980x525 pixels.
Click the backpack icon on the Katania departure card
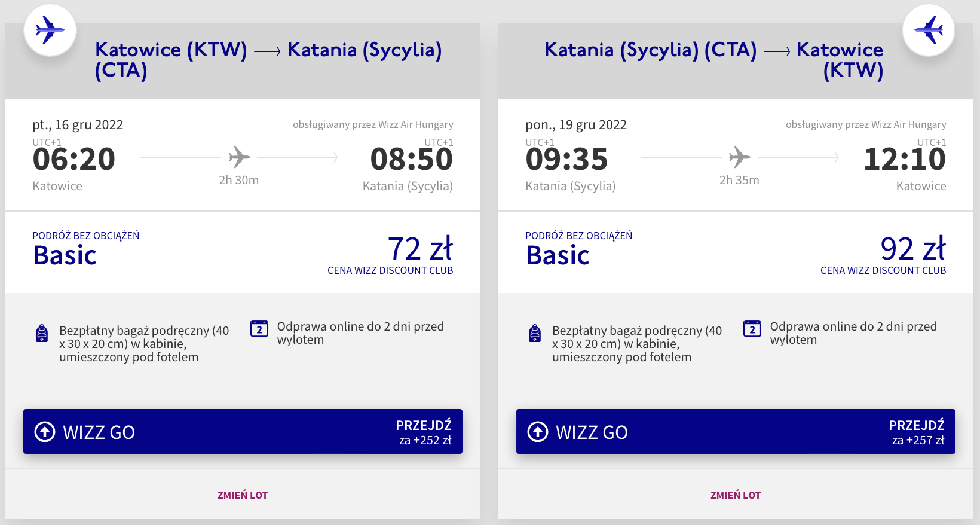coord(535,333)
